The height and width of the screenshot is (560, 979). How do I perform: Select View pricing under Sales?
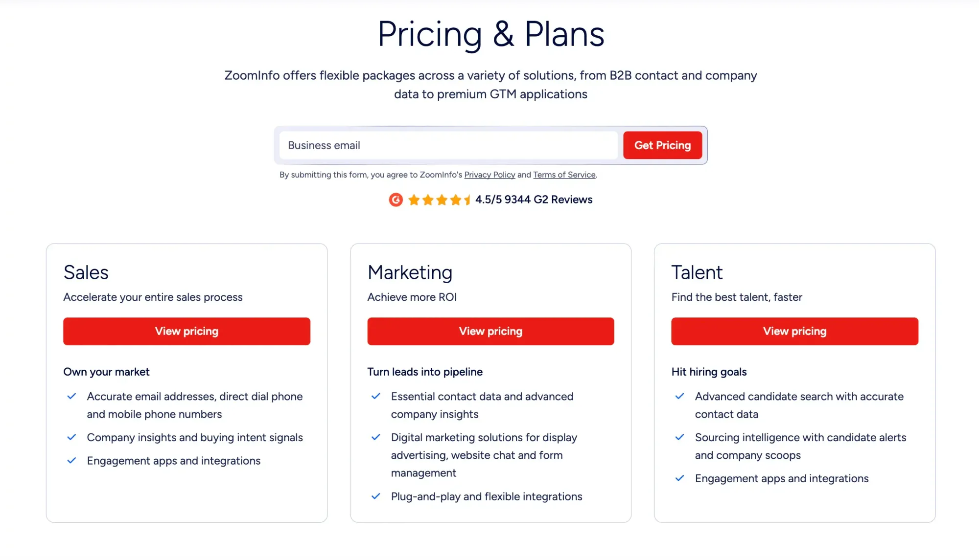[x=186, y=331]
